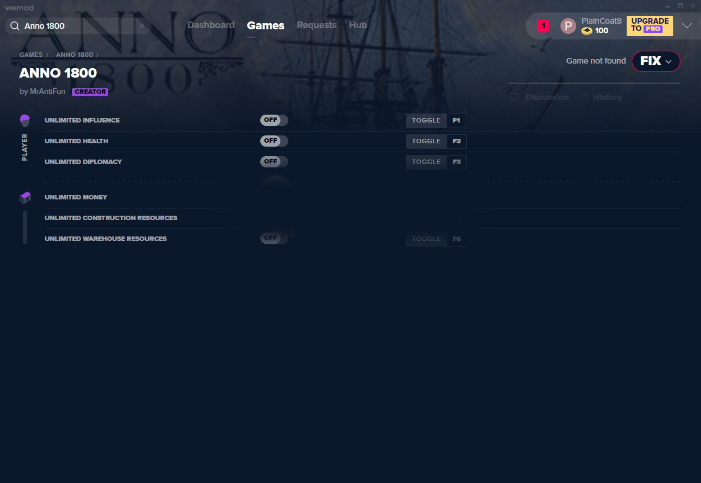Viewport: 701px width, 483px height.
Task: Set hotkey F1 for Unlimited Influence
Action: [x=456, y=120]
